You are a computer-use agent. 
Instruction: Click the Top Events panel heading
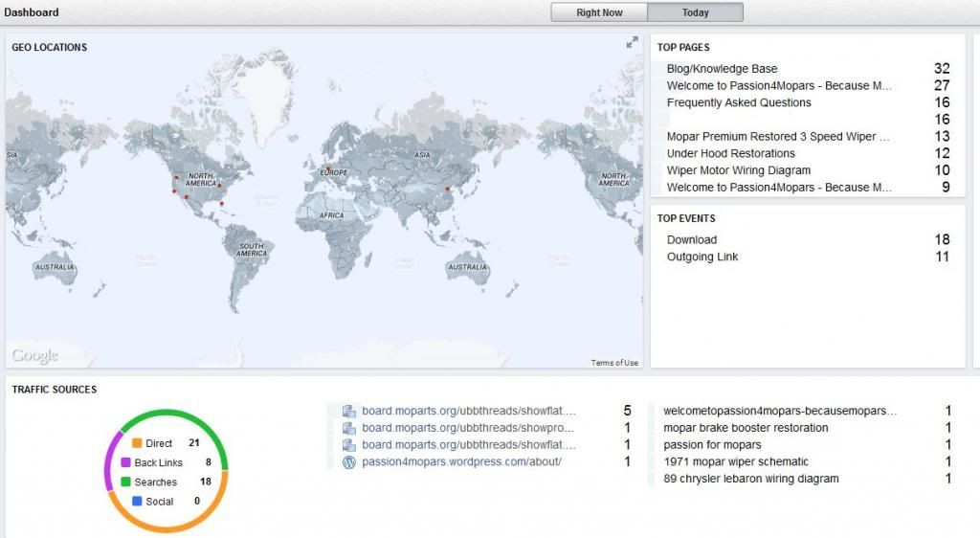[x=686, y=218]
